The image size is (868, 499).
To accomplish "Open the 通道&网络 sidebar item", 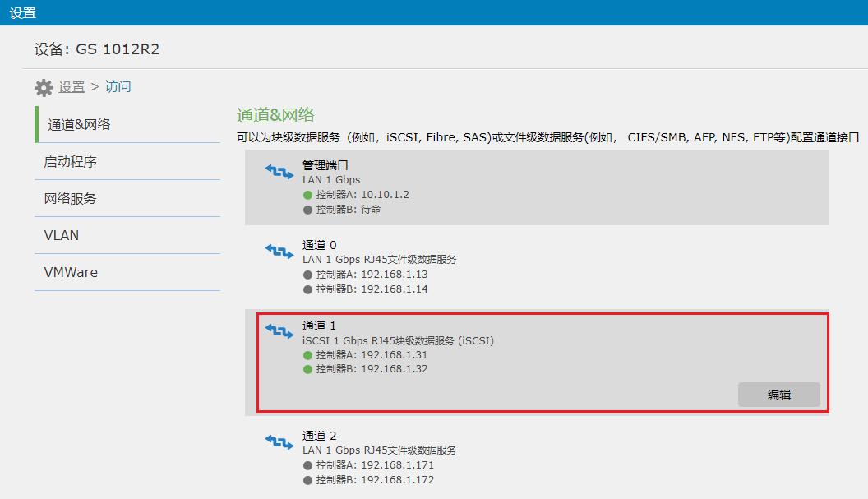I will point(79,125).
